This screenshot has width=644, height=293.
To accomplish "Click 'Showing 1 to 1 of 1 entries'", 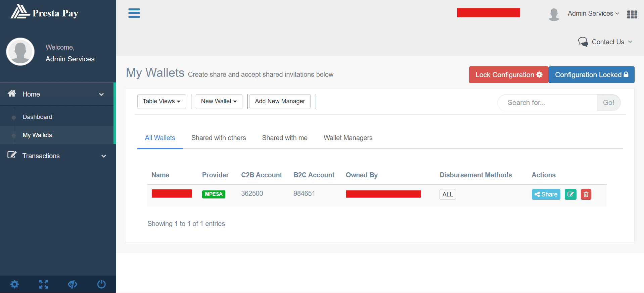I will pyautogui.click(x=186, y=224).
